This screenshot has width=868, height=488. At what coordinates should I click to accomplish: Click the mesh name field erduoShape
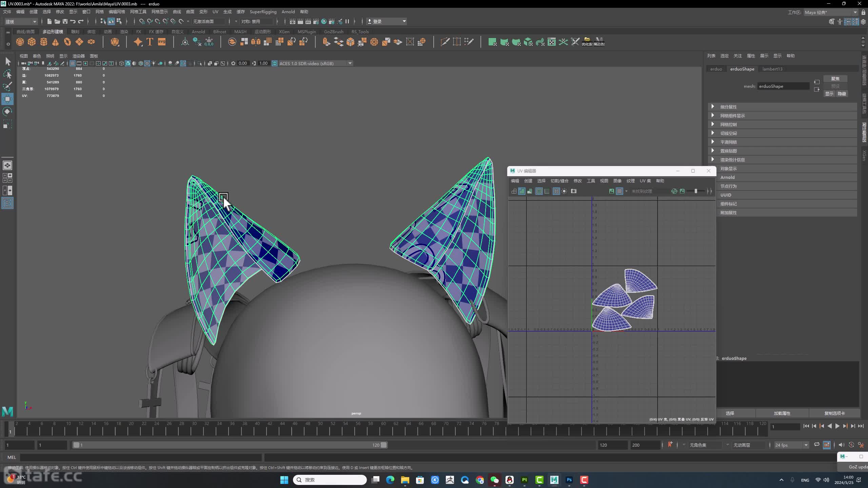[x=783, y=86]
